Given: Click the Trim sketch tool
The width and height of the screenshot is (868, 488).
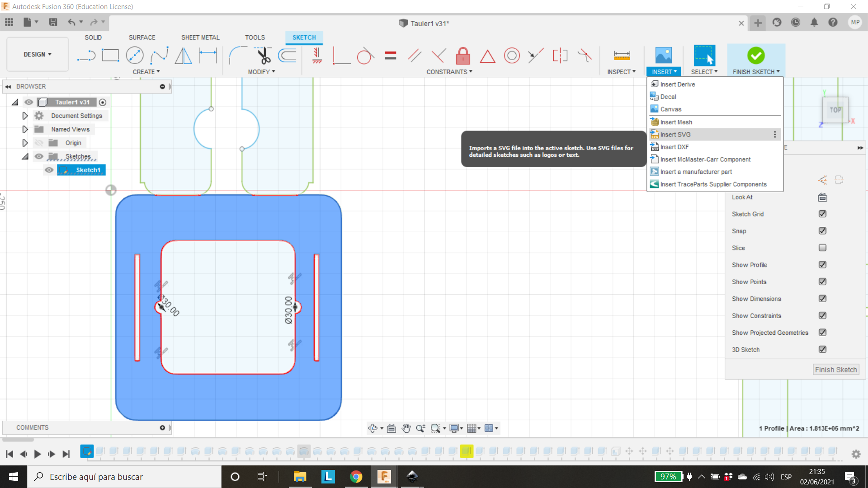Looking at the screenshot, I should tap(264, 55).
